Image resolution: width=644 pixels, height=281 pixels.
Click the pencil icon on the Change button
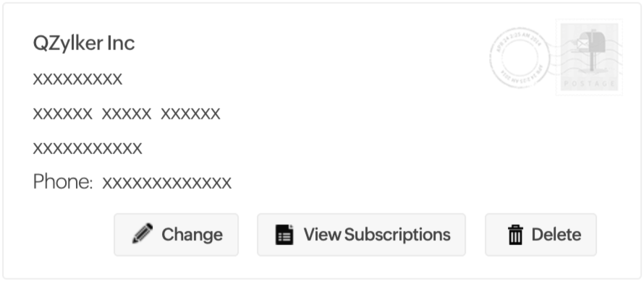143,233
